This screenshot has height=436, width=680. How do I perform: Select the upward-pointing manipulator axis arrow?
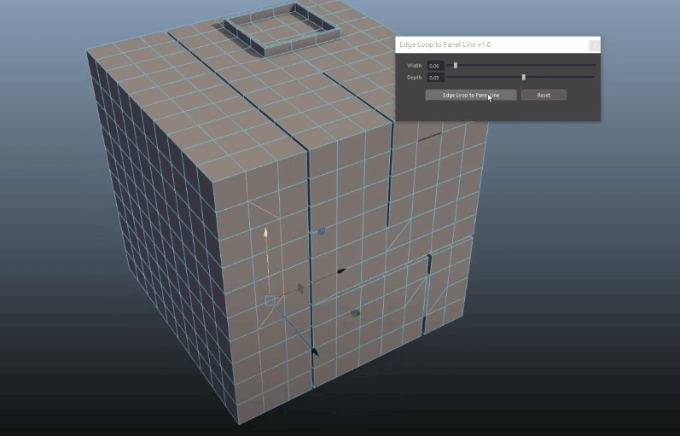tap(265, 233)
